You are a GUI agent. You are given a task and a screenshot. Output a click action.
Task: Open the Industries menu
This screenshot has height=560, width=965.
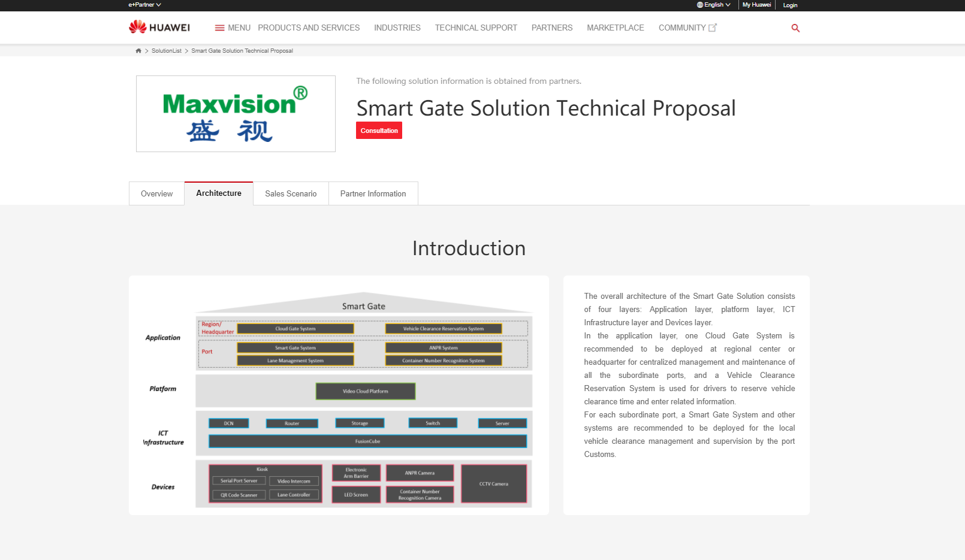397,28
